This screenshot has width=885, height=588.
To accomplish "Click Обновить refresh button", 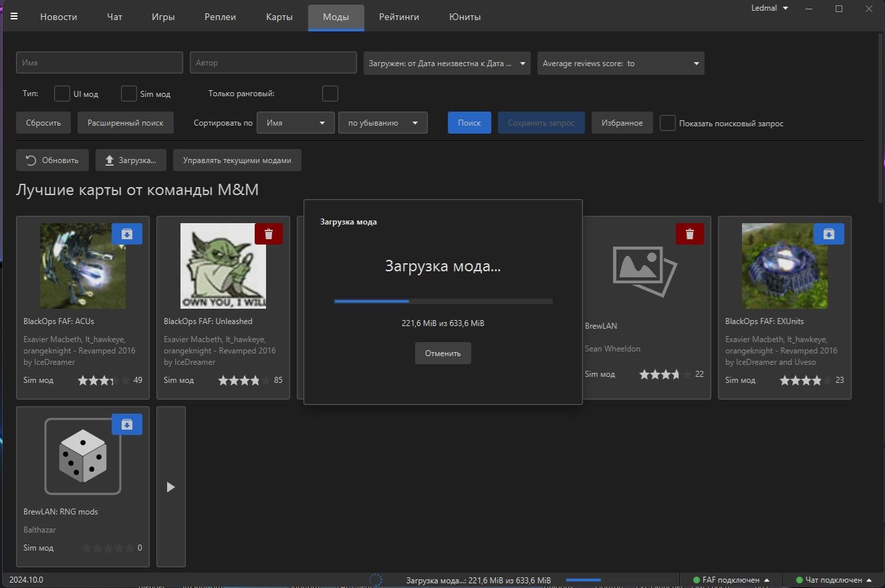I will pyautogui.click(x=52, y=160).
